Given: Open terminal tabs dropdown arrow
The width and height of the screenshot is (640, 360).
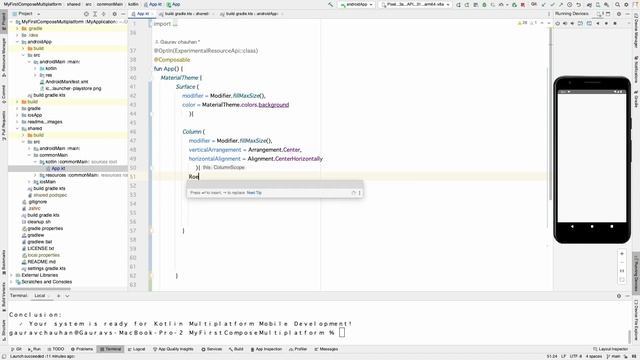Looking at the screenshot, I should 67,296.
